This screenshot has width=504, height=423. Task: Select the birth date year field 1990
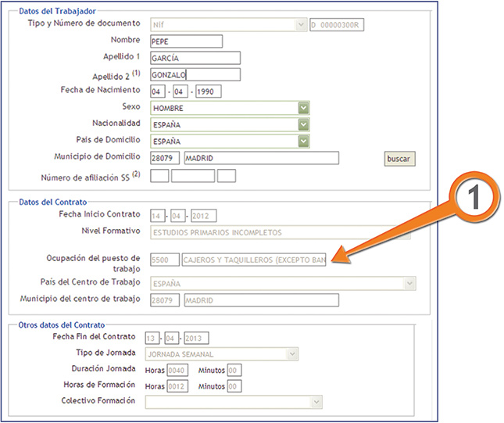pos(209,91)
